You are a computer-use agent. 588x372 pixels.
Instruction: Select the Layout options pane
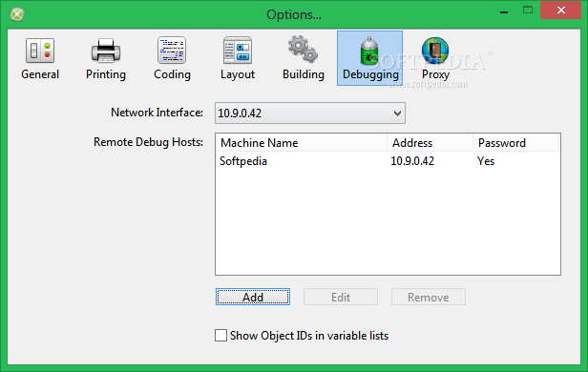[x=238, y=58]
